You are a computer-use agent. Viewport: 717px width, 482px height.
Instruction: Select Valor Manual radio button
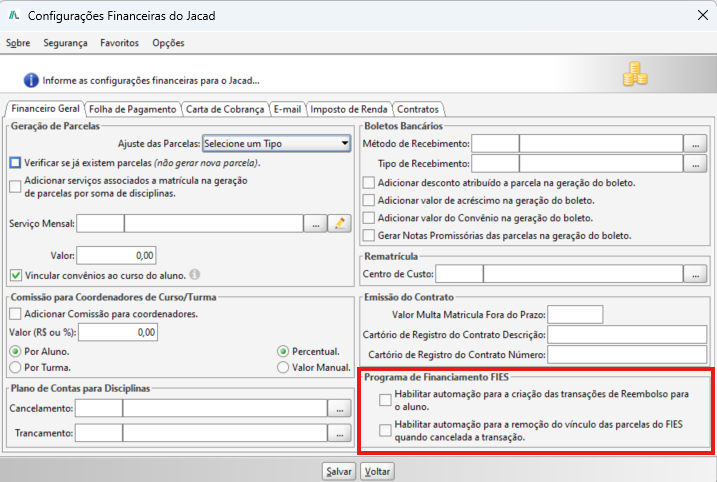[x=283, y=367]
